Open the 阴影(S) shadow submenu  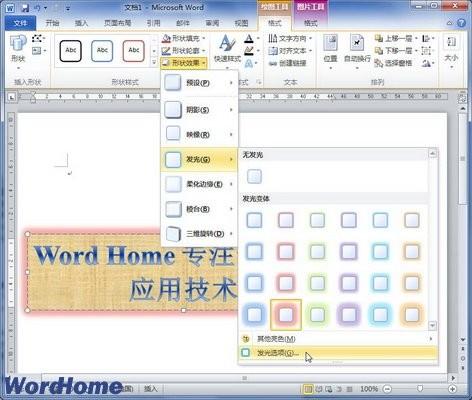pyautogui.click(x=199, y=109)
